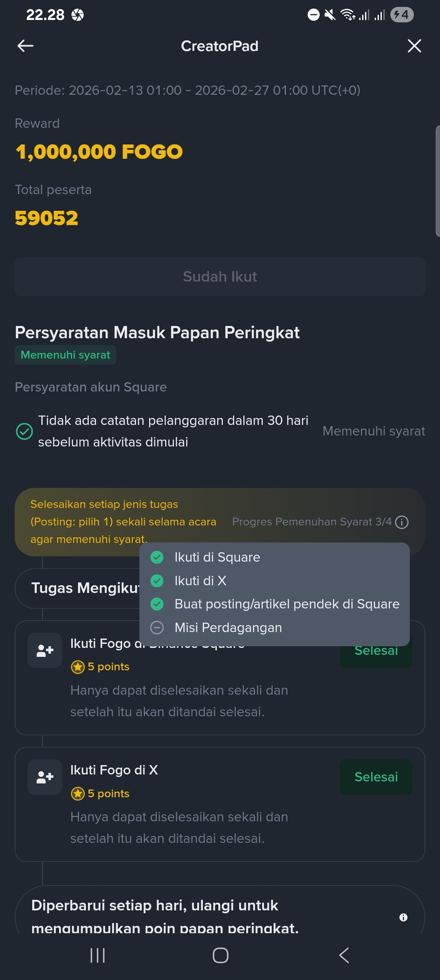This screenshot has height=980, width=440.
Task: Click the scrollbar handle on right edge
Action: click(438, 181)
